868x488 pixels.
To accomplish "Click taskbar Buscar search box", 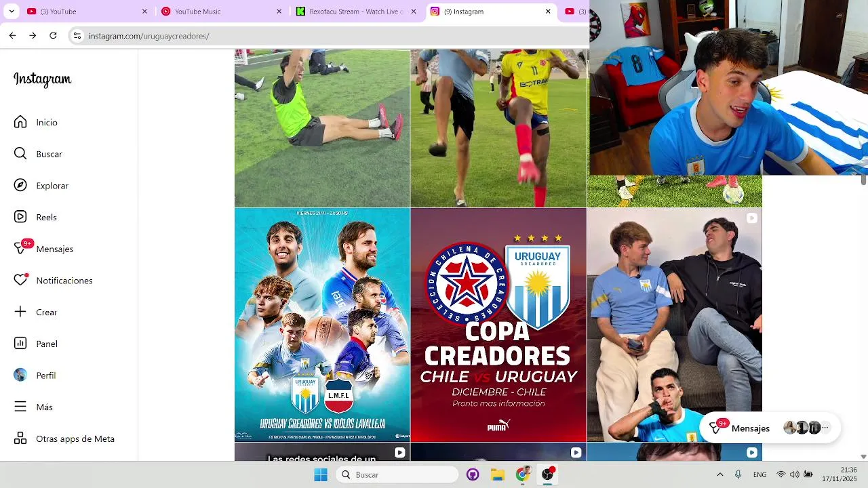I will (x=397, y=474).
